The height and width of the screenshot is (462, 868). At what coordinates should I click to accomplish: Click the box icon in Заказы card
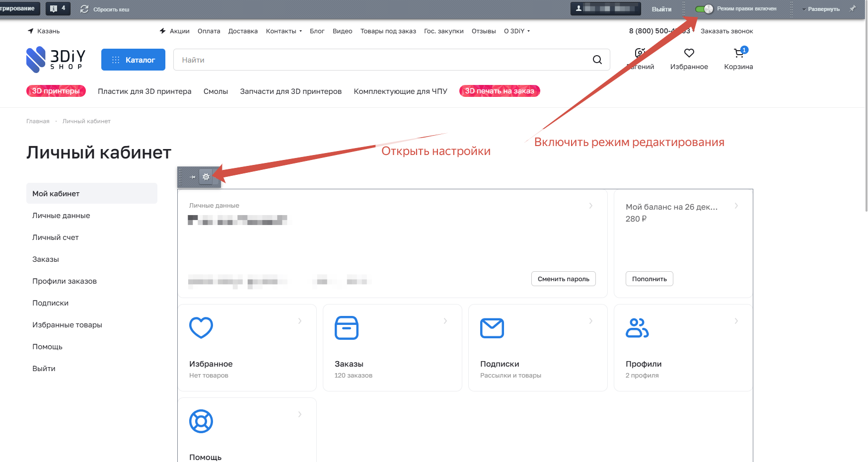pyautogui.click(x=347, y=328)
